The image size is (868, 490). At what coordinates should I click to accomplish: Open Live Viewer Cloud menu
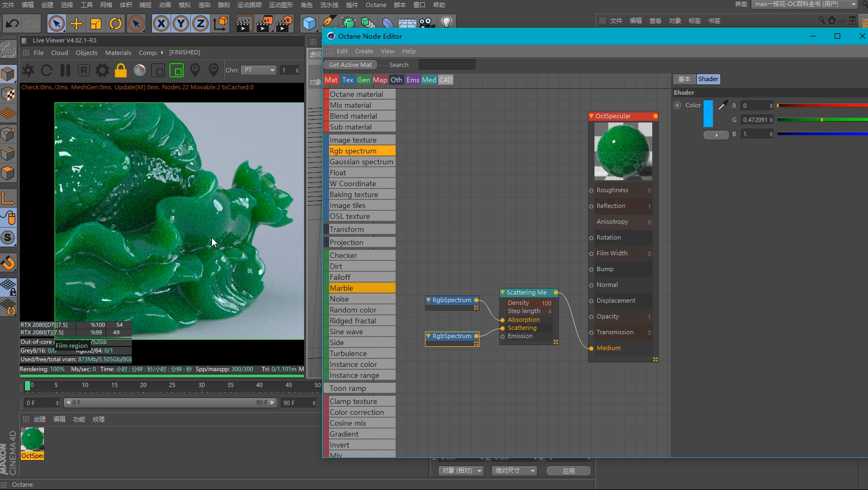(59, 53)
